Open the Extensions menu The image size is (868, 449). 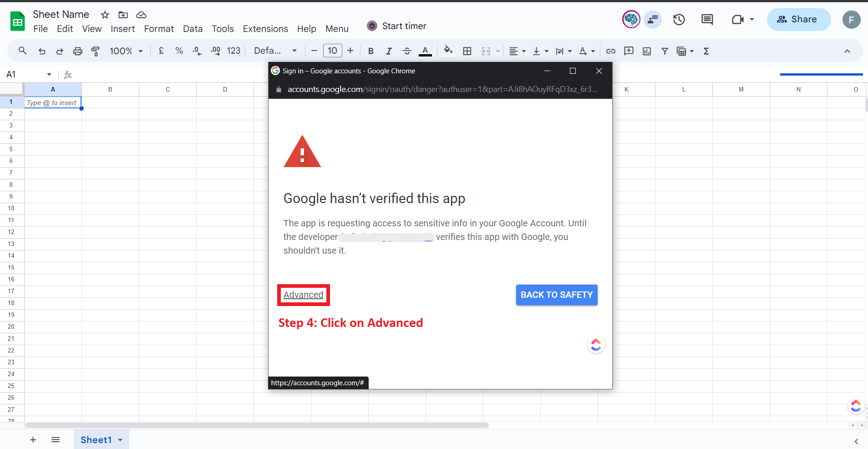coord(265,29)
